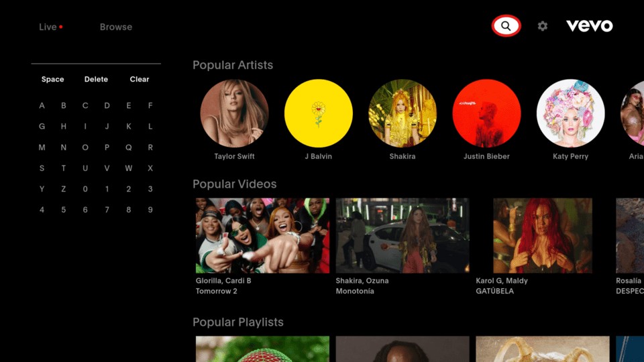Image resolution: width=644 pixels, height=362 pixels.
Task: Select digit 9 on the keyboard
Action: pos(150,210)
